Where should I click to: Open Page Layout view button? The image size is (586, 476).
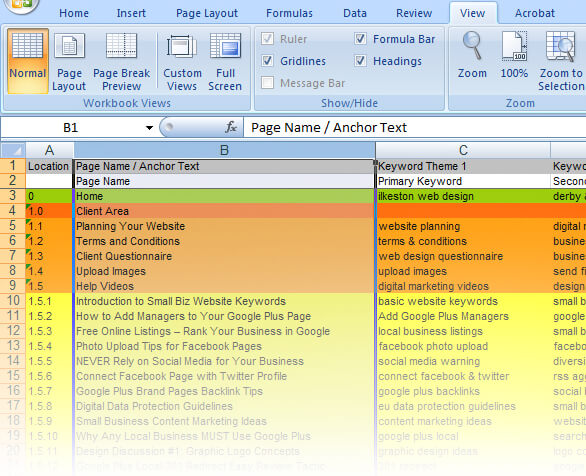click(69, 61)
